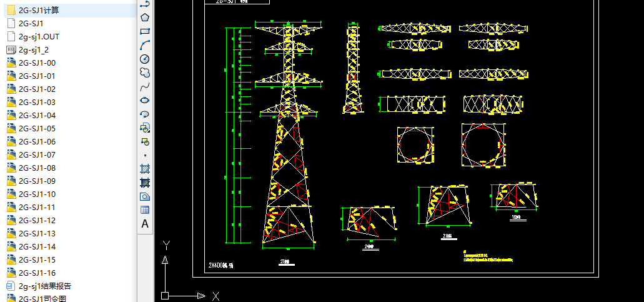Viewport: 644px width, 302px height.
Task: Select the Rectangle draw tool
Action: pyautogui.click(x=144, y=31)
